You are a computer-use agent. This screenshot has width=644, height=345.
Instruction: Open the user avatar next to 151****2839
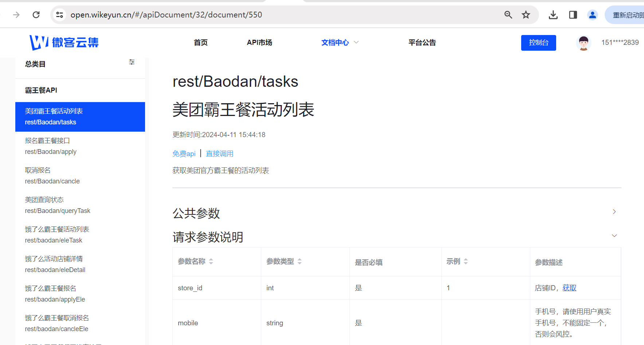(583, 43)
